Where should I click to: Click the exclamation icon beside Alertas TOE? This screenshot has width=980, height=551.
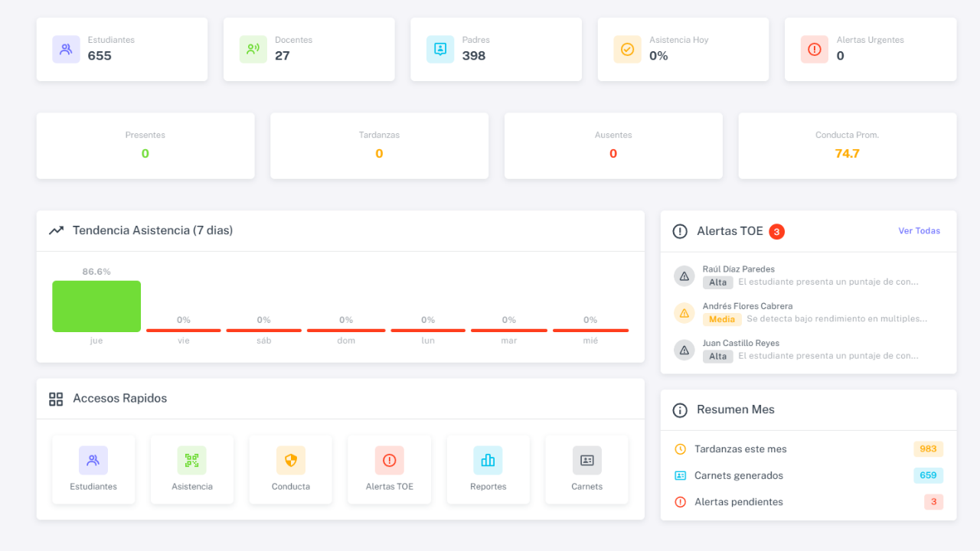coord(680,230)
